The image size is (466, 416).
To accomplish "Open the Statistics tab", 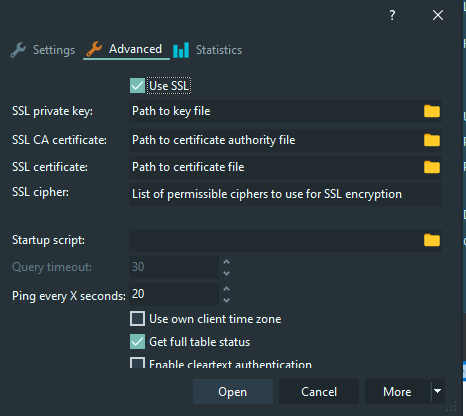I will (x=208, y=50).
